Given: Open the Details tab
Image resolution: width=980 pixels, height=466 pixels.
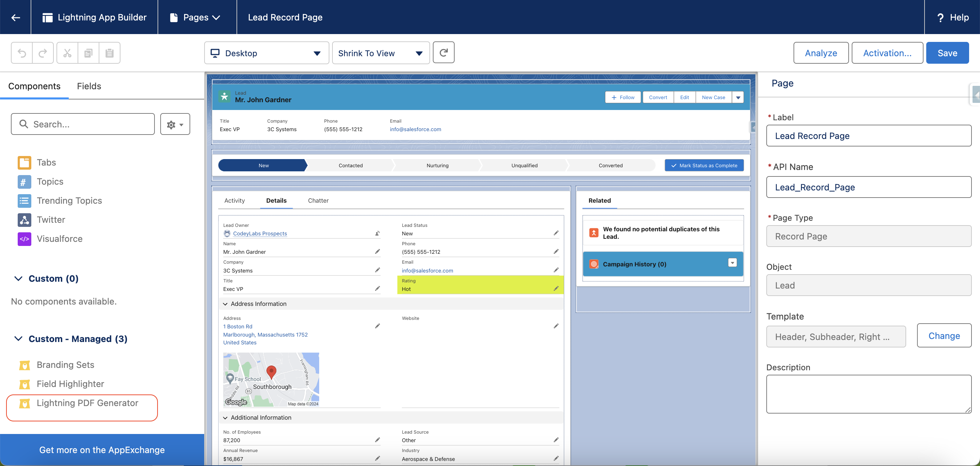Looking at the screenshot, I should point(276,201).
